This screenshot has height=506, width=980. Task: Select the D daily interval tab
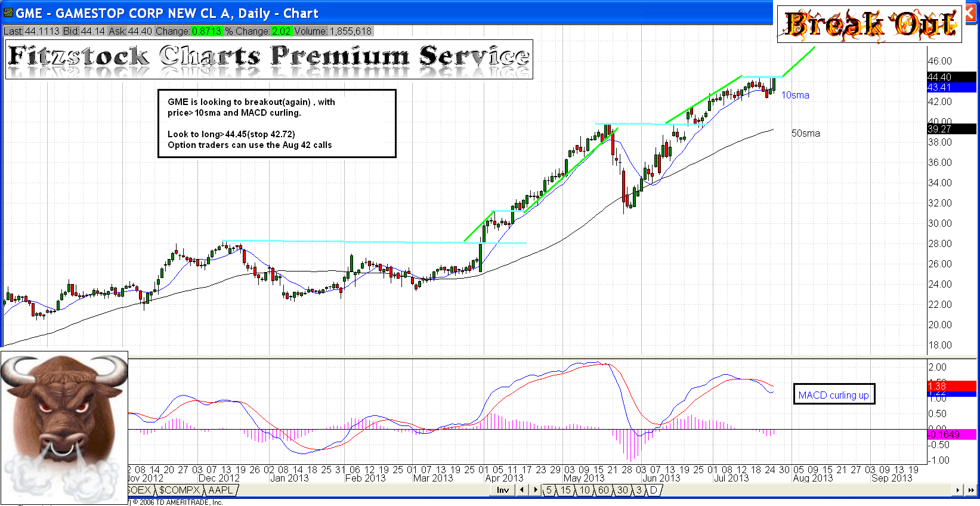point(653,490)
